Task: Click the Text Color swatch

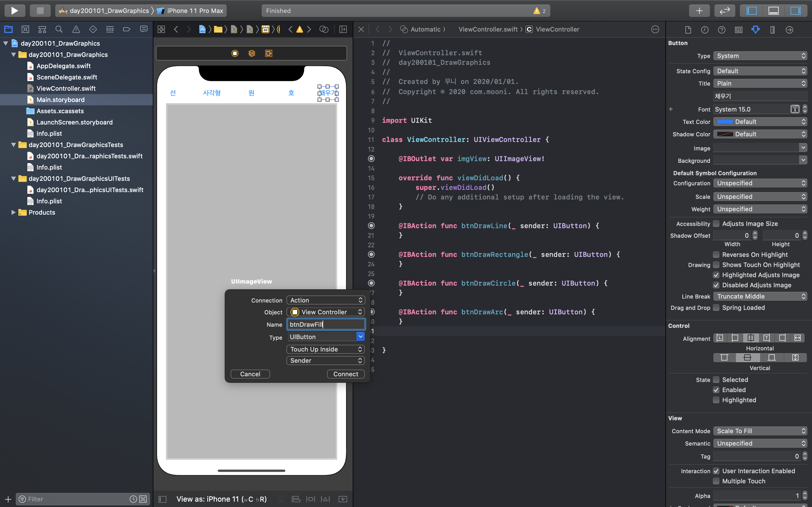Action: (725, 122)
